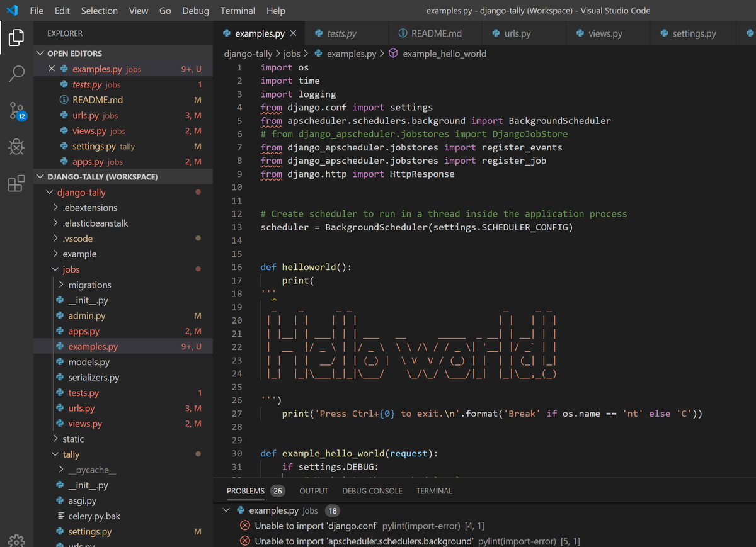Collapse the django-tally root folder

[x=50, y=193]
